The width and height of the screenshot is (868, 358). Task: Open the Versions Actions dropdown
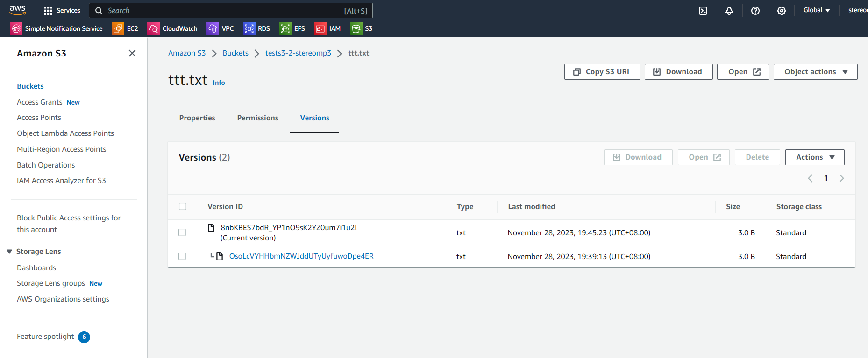coord(815,157)
